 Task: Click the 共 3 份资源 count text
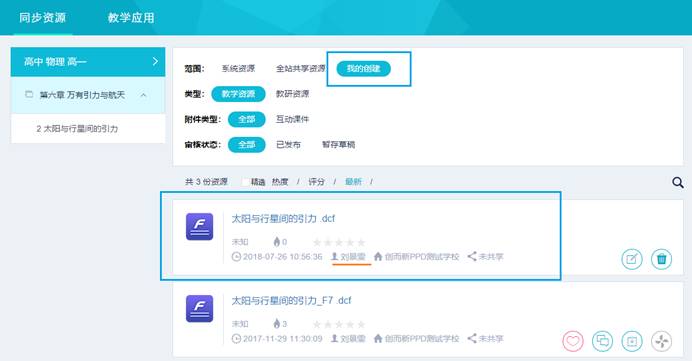pyautogui.click(x=206, y=181)
